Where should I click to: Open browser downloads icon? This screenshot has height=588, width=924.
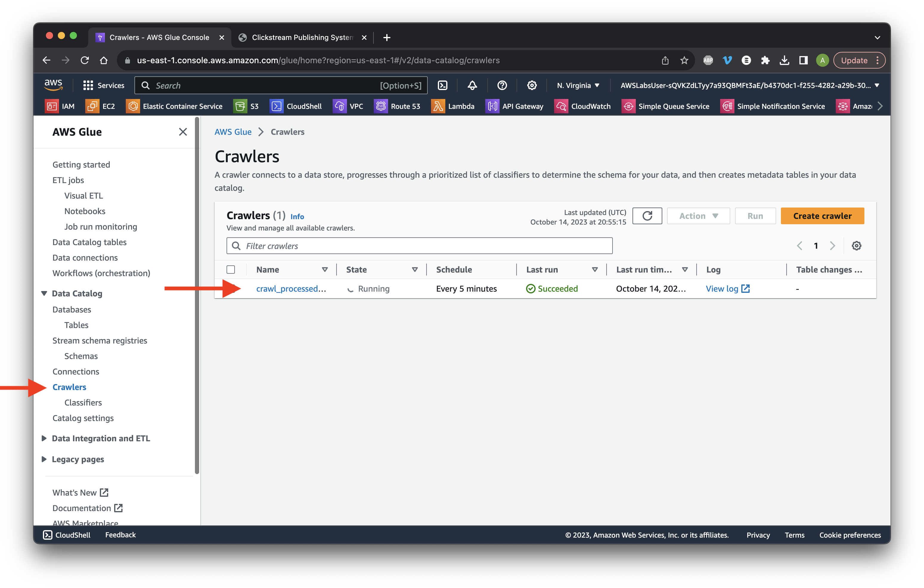click(784, 60)
